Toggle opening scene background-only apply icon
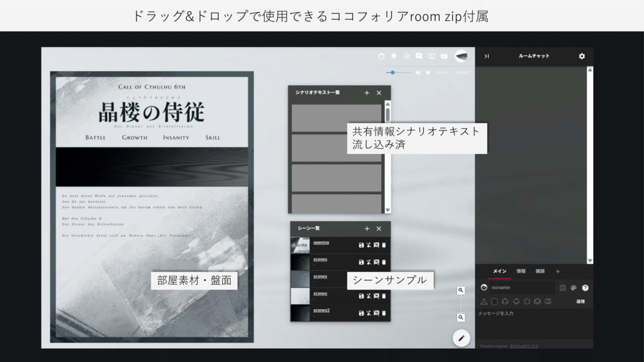644x362 pixels. (x=369, y=245)
